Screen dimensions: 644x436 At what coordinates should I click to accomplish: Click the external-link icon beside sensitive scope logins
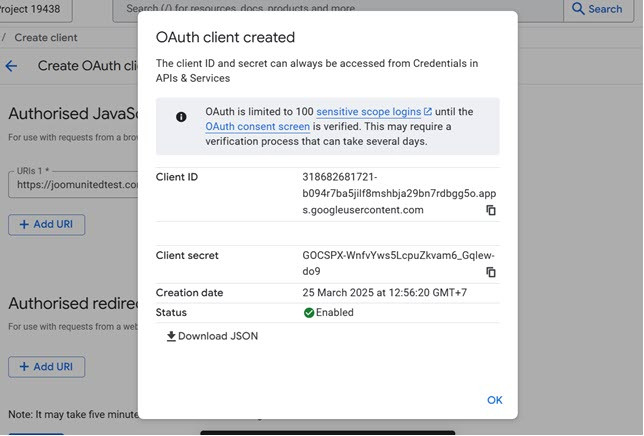(x=428, y=112)
